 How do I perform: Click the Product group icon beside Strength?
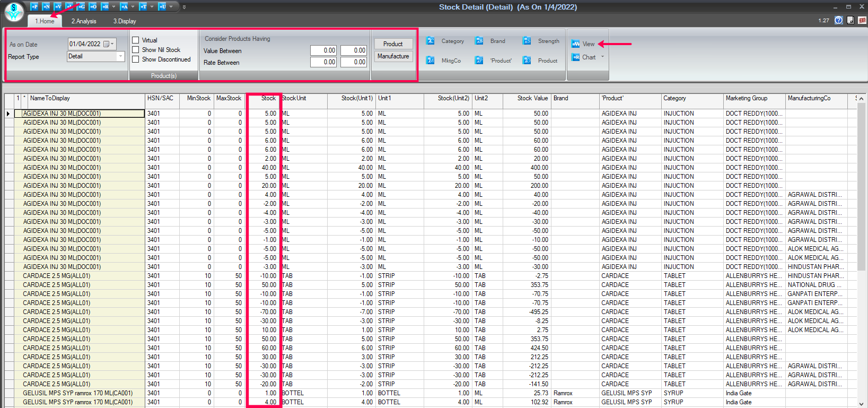pyautogui.click(x=527, y=60)
